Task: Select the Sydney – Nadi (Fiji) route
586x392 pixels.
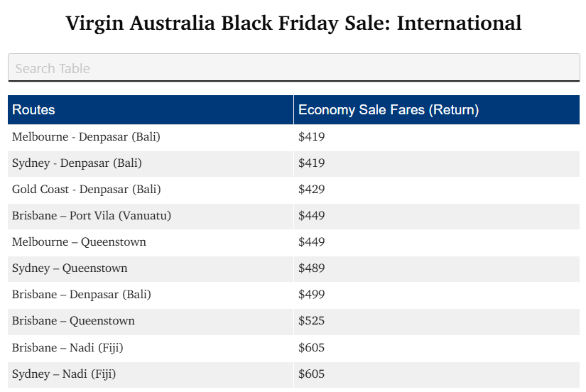Action: 63,374
